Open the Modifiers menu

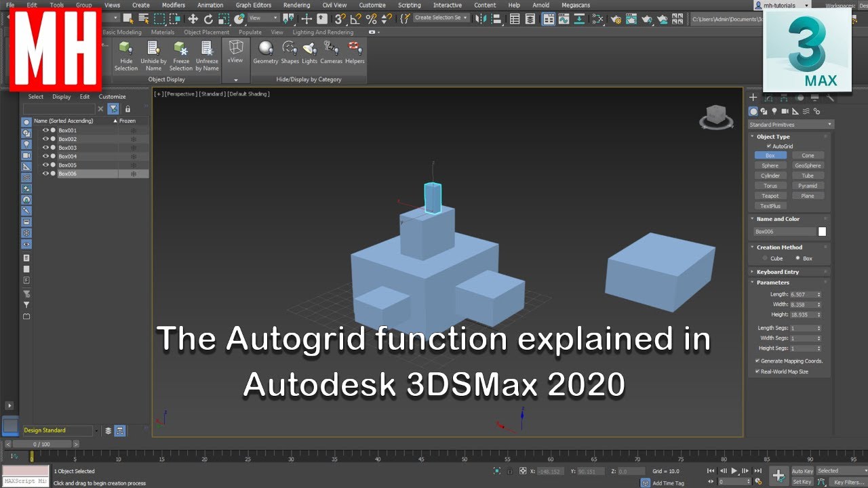pyautogui.click(x=174, y=5)
